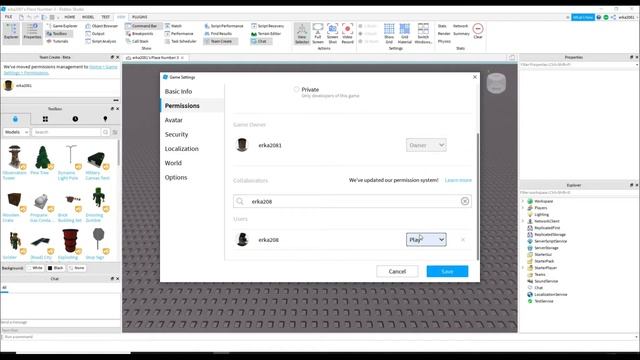Show the Output window

(x=95, y=33)
